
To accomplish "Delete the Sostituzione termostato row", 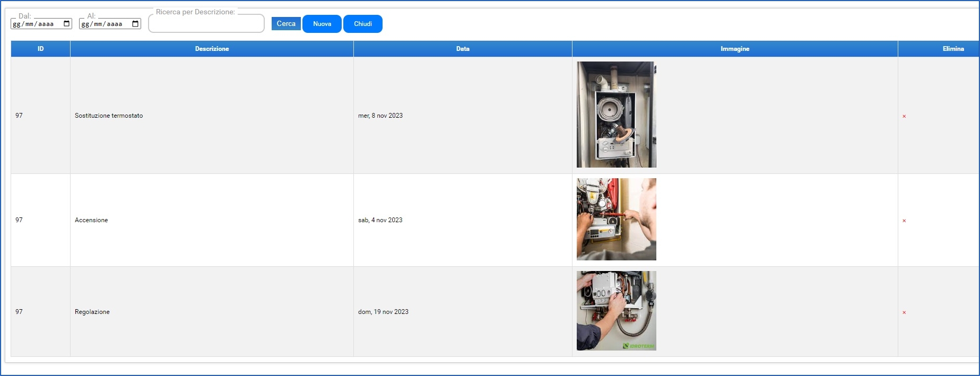I will pos(904,116).
